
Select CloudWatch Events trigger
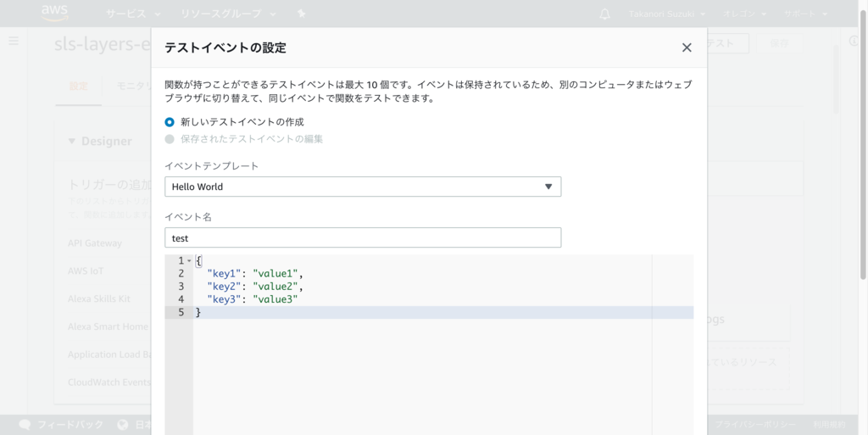(x=109, y=382)
